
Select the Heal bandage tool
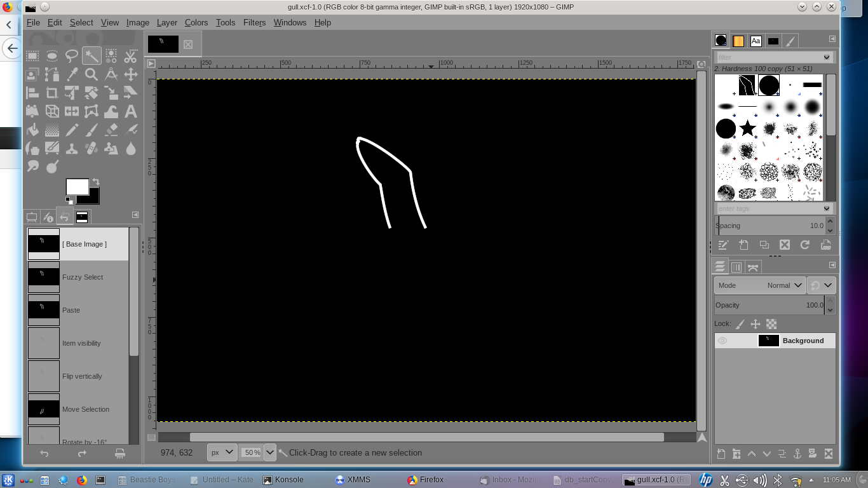[x=92, y=148]
